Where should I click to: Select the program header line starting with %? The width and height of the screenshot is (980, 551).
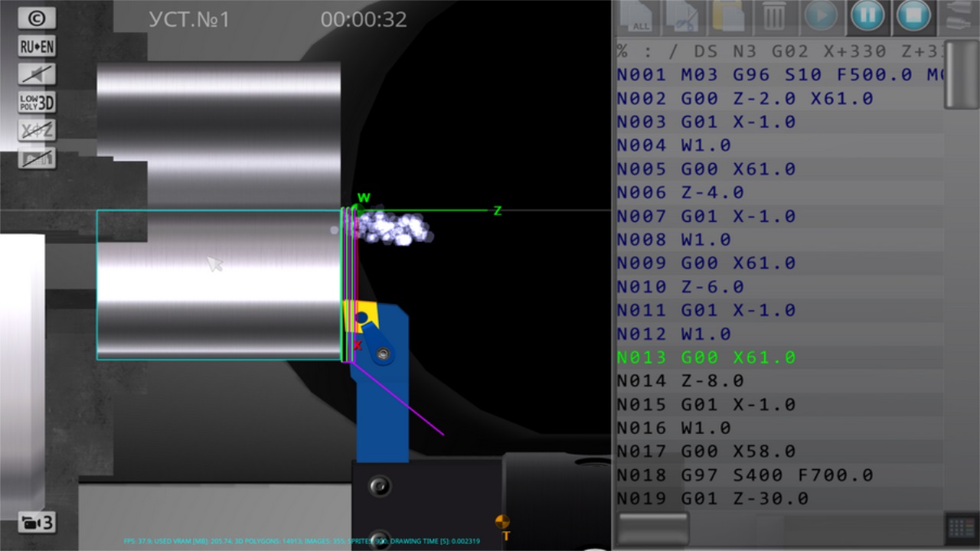(779, 51)
